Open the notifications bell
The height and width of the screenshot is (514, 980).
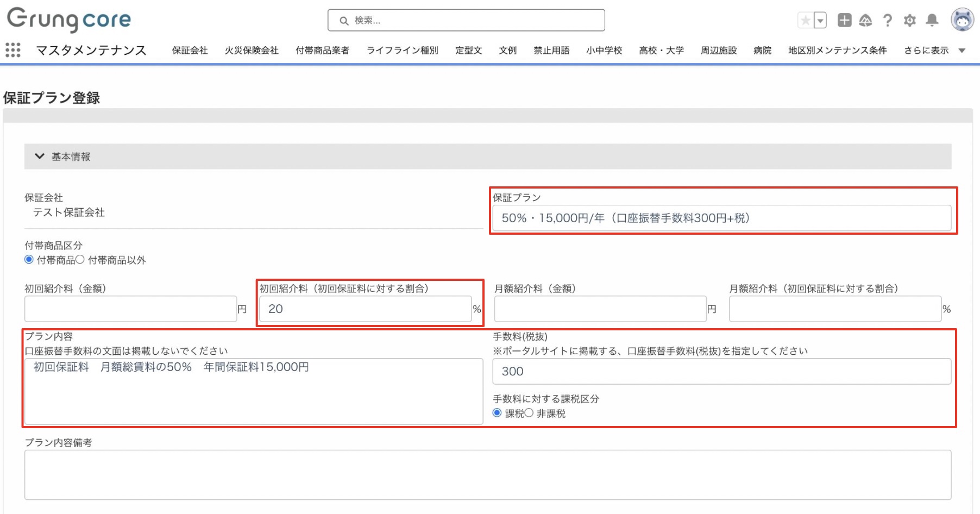tap(932, 21)
